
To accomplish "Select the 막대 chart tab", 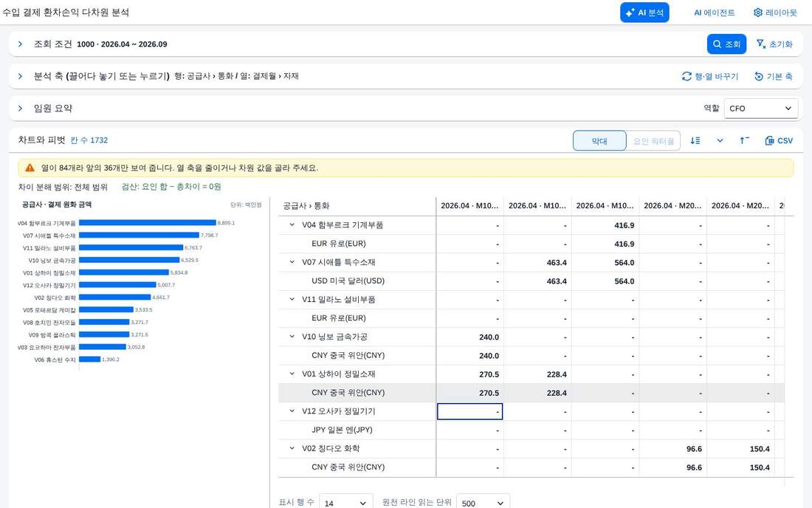I will tap(599, 141).
